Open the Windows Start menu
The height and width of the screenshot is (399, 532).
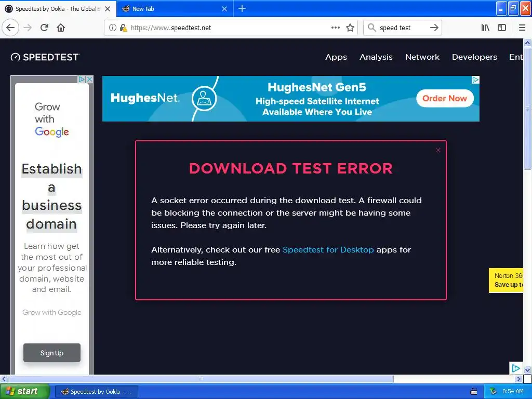click(25, 392)
